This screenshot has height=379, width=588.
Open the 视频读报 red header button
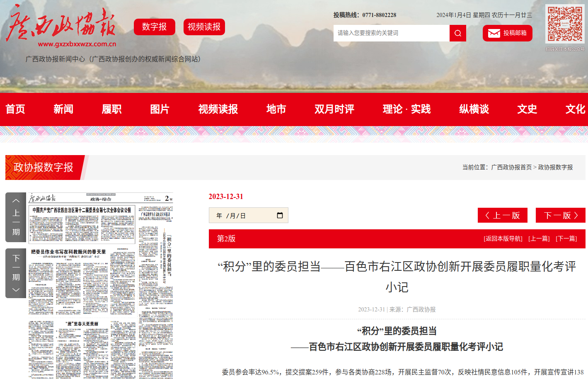pos(204,27)
